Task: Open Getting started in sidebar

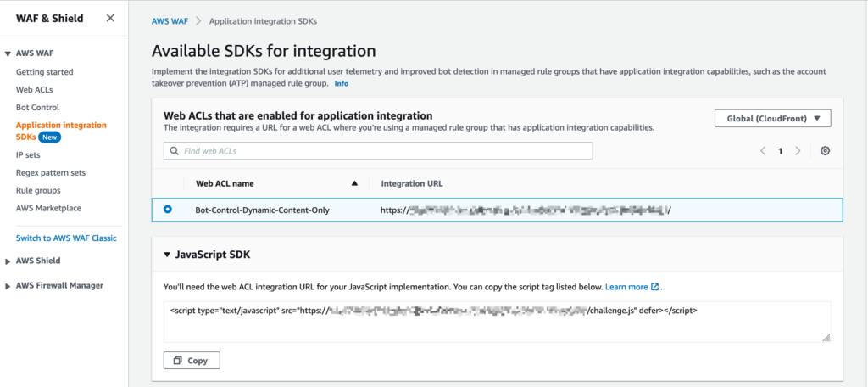Action: [x=44, y=72]
